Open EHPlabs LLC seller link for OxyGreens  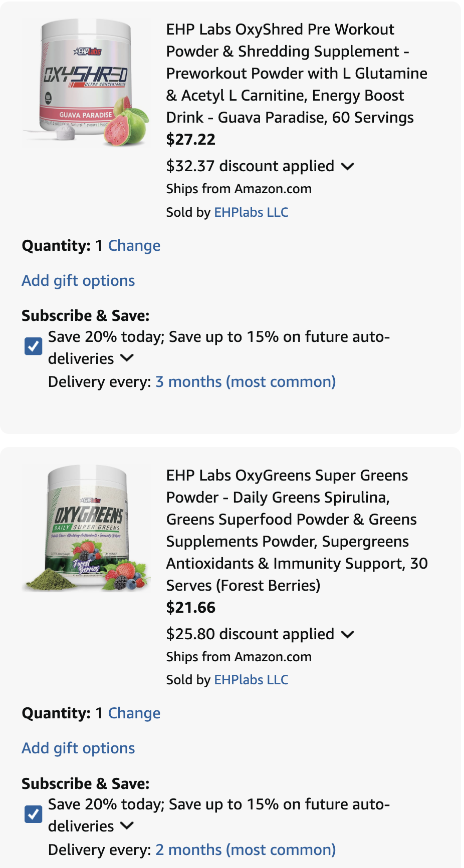251,680
